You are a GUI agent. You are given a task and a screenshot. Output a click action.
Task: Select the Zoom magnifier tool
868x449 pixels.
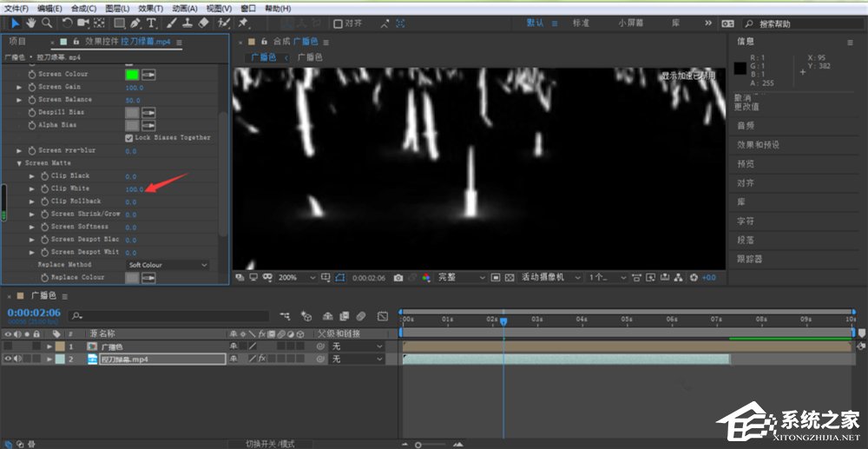47,23
